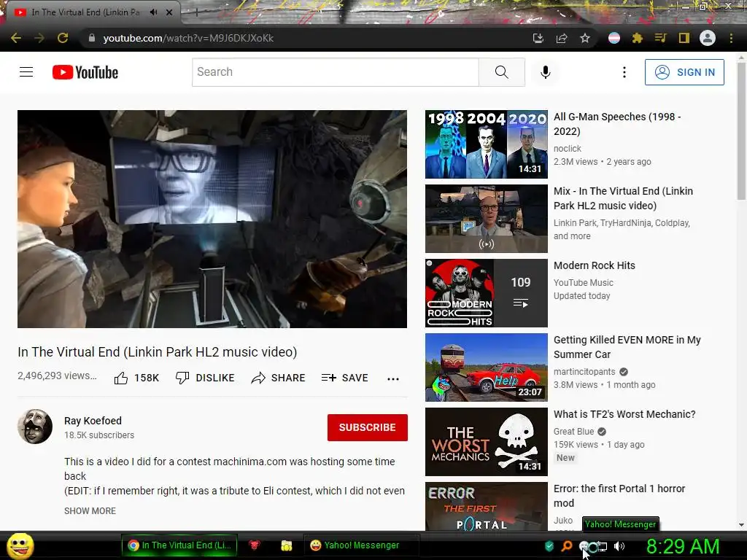Viewport: 747px width, 560px height.
Task: Click the red bull icon on taskbar
Action: point(255,545)
